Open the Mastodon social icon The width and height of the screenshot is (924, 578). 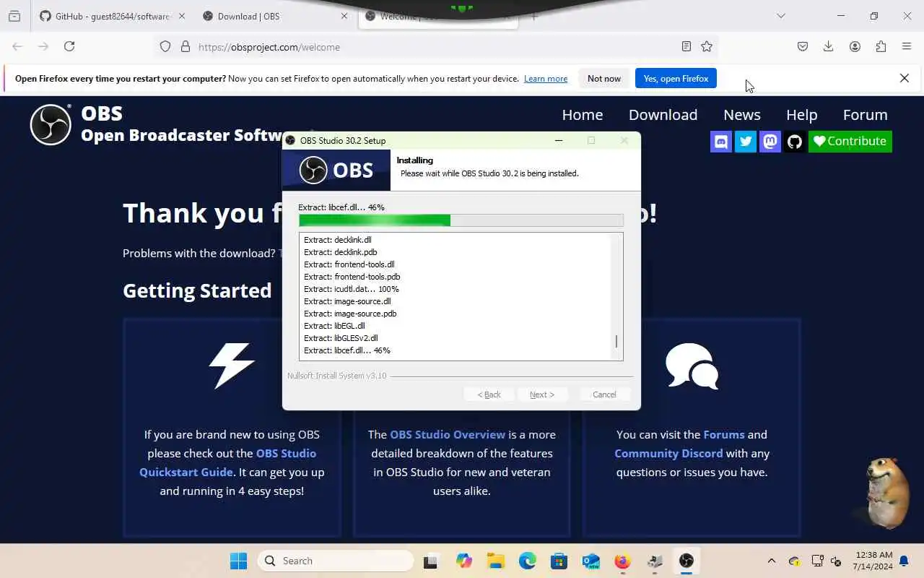[x=770, y=142]
